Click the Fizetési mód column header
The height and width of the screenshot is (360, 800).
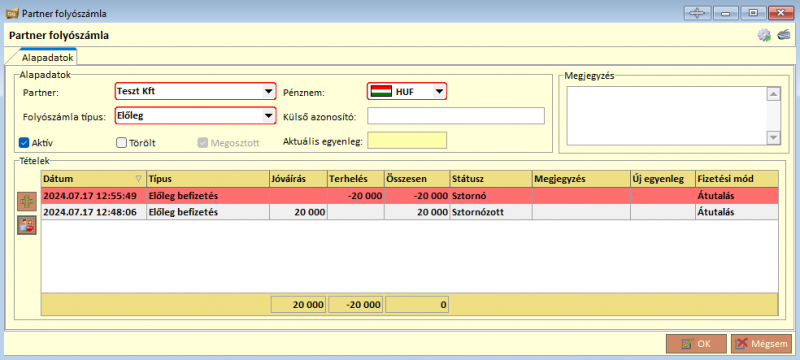tap(737, 179)
